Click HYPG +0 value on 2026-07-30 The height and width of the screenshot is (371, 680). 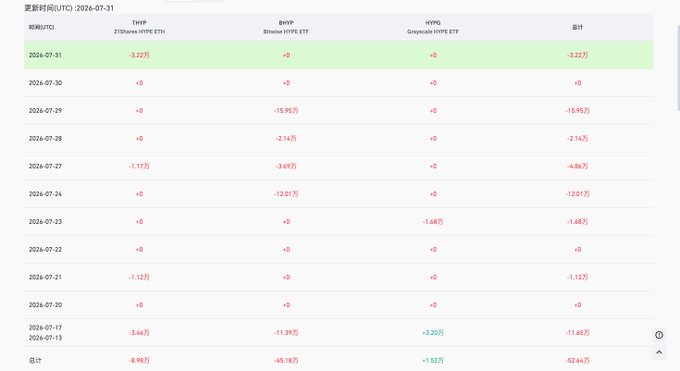433,83
